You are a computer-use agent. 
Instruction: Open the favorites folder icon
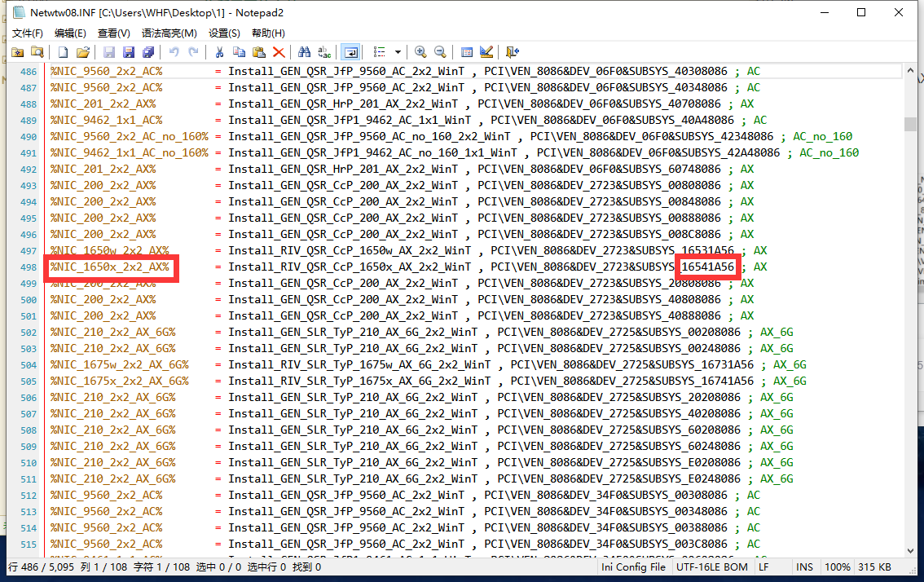point(18,52)
